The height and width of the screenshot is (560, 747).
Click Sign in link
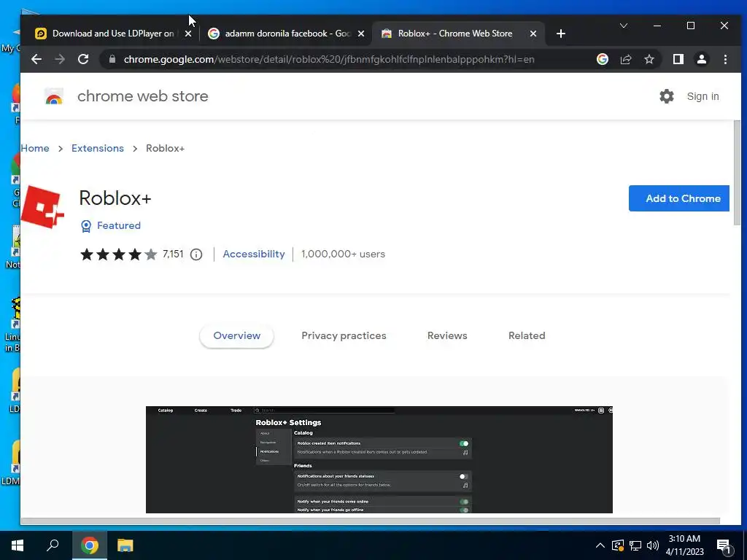(x=703, y=96)
